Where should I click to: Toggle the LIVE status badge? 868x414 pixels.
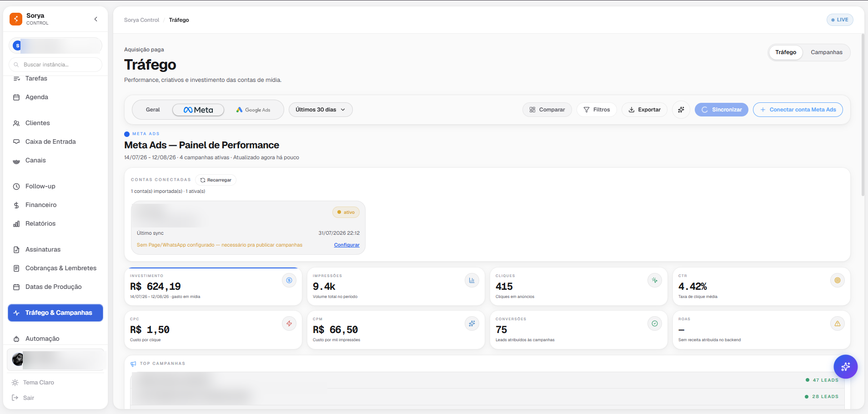pos(840,20)
